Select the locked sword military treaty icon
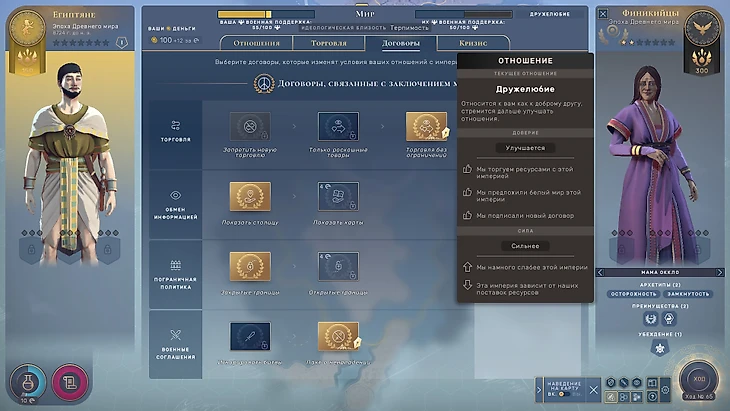The image size is (730, 411). point(250,336)
